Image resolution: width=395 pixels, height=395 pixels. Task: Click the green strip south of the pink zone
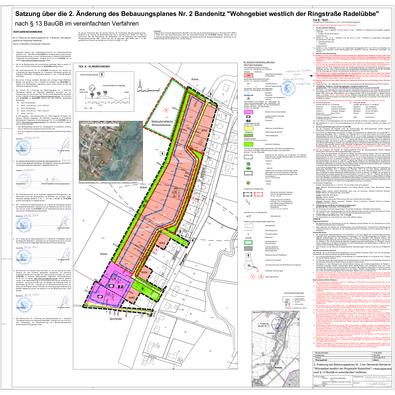[146, 289]
